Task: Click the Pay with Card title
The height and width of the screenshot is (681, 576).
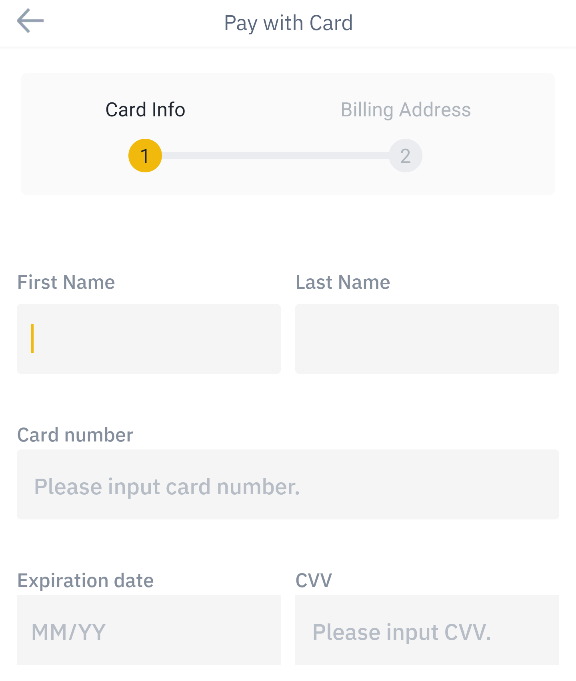Action: tap(288, 23)
